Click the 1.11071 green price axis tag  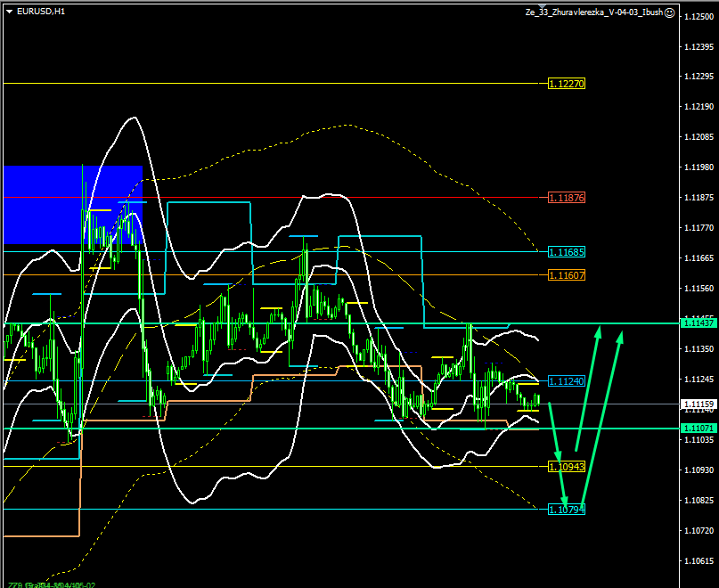(698, 429)
